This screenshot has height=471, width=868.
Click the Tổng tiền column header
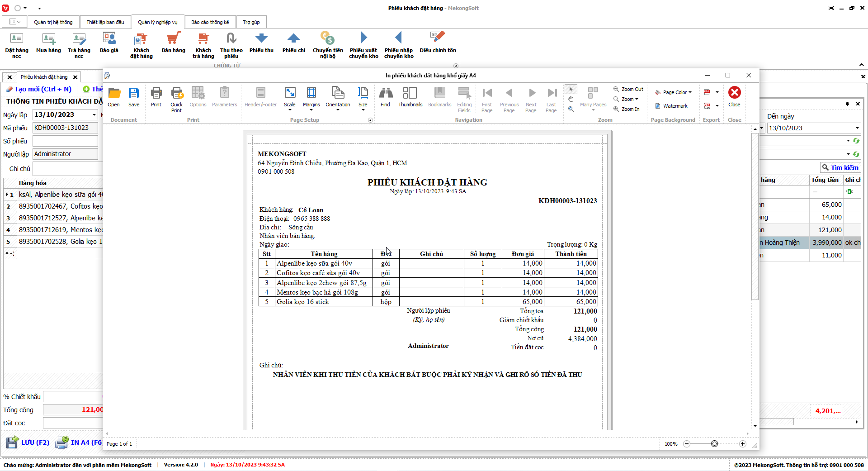(x=825, y=180)
